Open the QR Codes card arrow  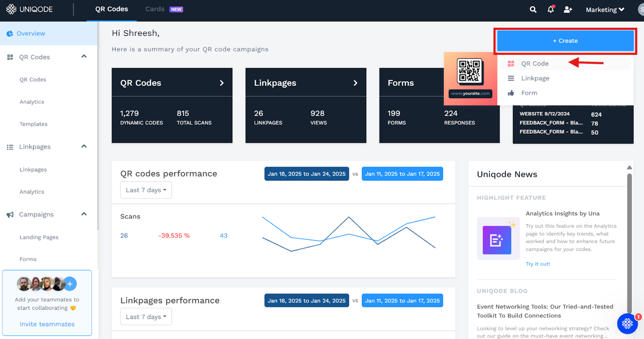222,83
